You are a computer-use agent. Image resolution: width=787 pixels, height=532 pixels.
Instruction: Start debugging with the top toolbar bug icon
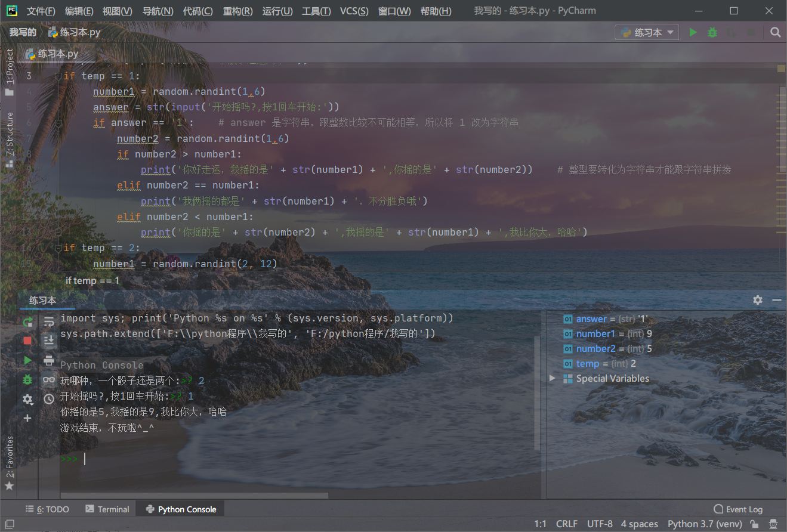712,32
